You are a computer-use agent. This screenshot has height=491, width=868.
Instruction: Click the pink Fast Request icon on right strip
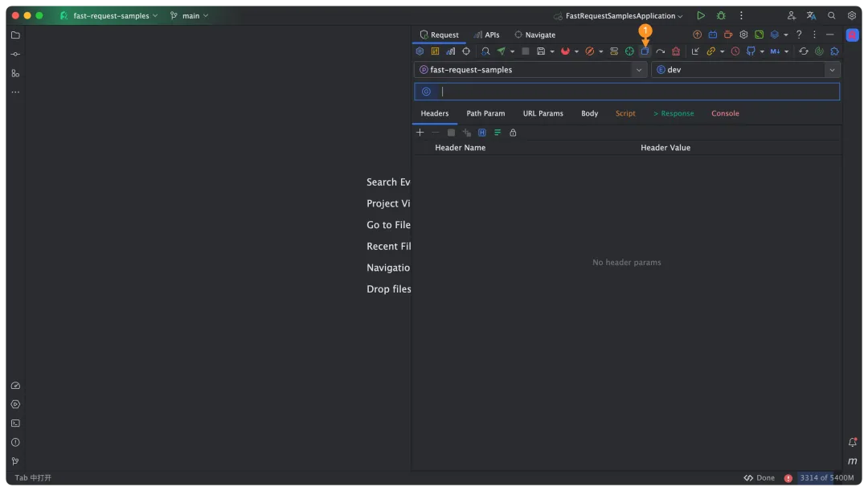pyautogui.click(x=853, y=35)
